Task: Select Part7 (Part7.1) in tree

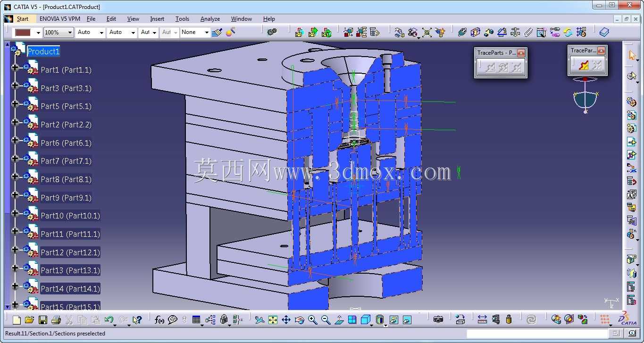Action: click(x=66, y=161)
